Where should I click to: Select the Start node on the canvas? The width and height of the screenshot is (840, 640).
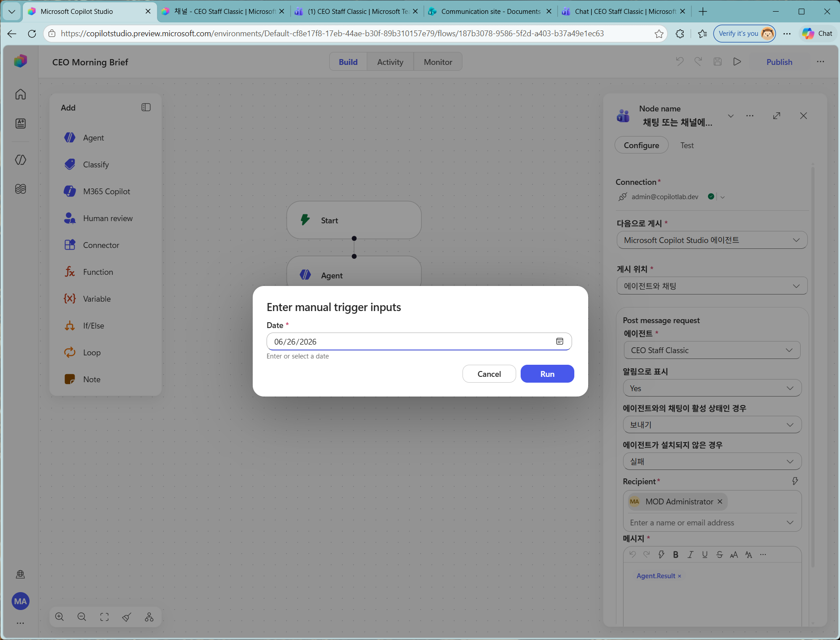(354, 220)
